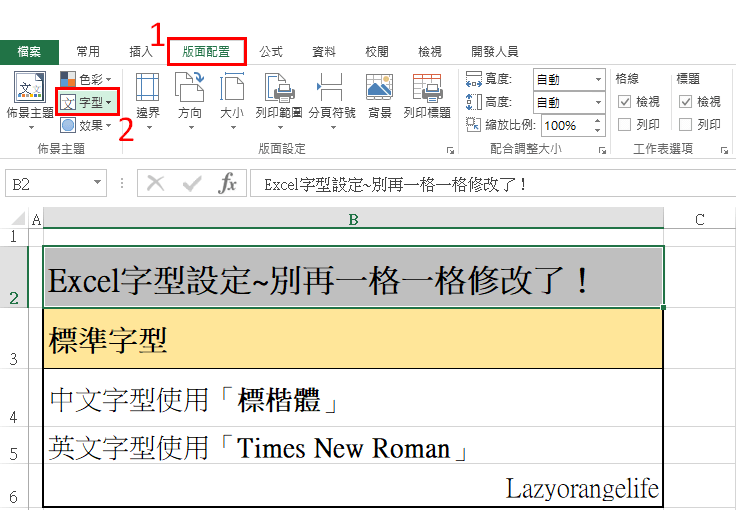This screenshot has width=736, height=510.
Task: Click the 列印範圍 print area icon
Action: pos(279,97)
